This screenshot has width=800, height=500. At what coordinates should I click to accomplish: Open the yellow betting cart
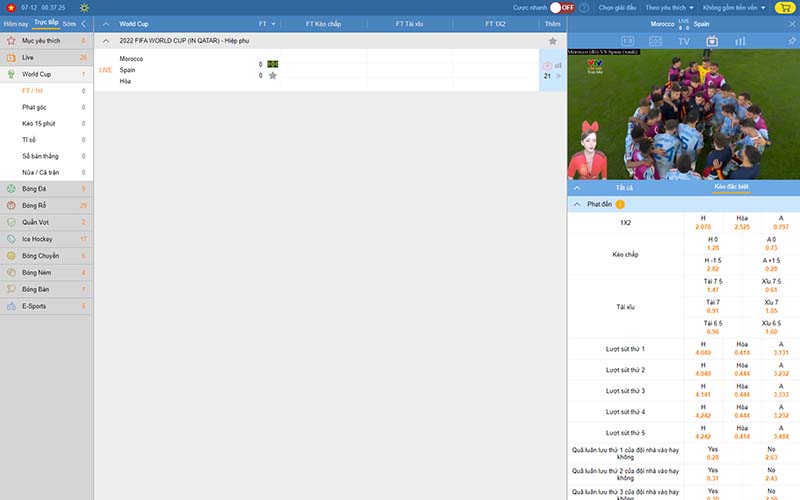point(784,8)
